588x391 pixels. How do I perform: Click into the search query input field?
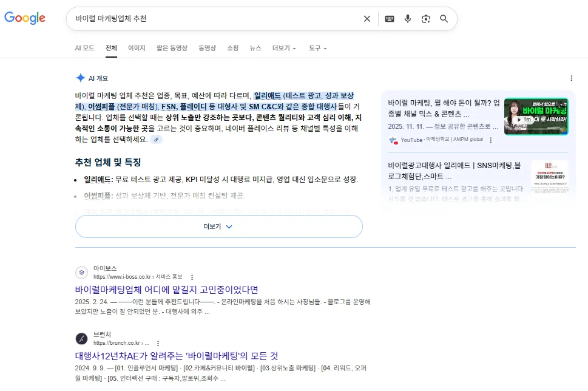click(x=212, y=19)
